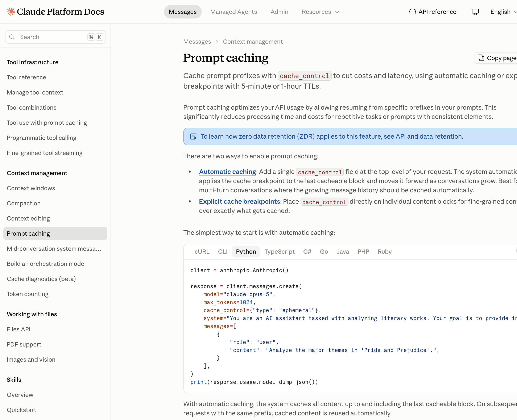Viewport: 517px width, 420px height.
Task: Open Cache diagnostics (beta) sidebar page
Action: pyautogui.click(x=41, y=279)
